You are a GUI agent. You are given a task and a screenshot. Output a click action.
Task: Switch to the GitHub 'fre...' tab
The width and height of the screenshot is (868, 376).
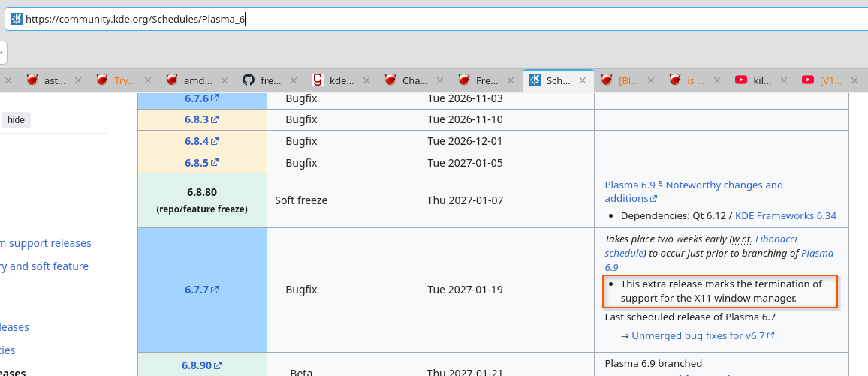pos(271,80)
